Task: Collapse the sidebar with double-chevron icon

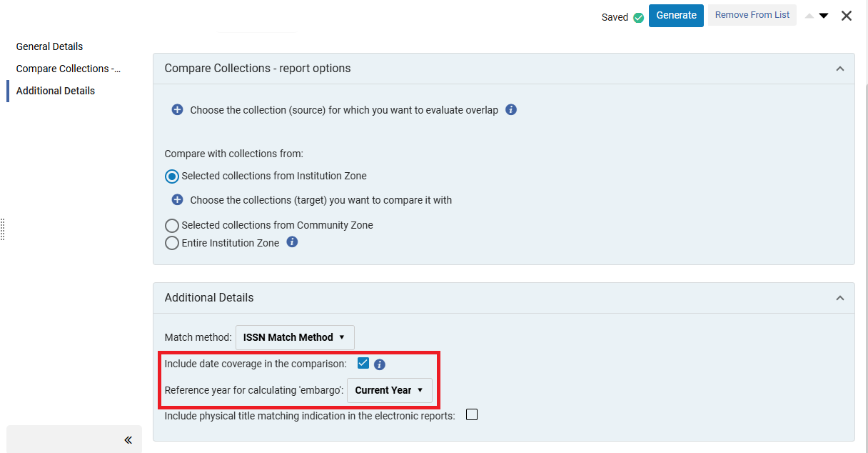Action: tap(128, 440)
